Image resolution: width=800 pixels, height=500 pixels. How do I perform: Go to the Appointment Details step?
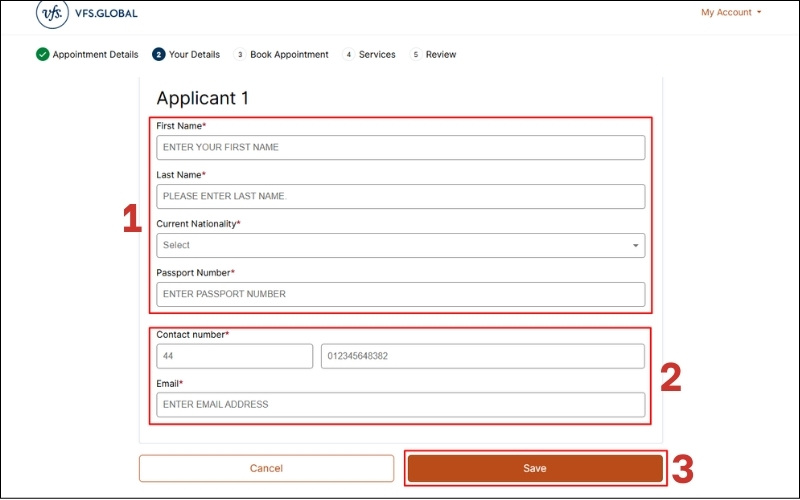(x=96, y=55)
